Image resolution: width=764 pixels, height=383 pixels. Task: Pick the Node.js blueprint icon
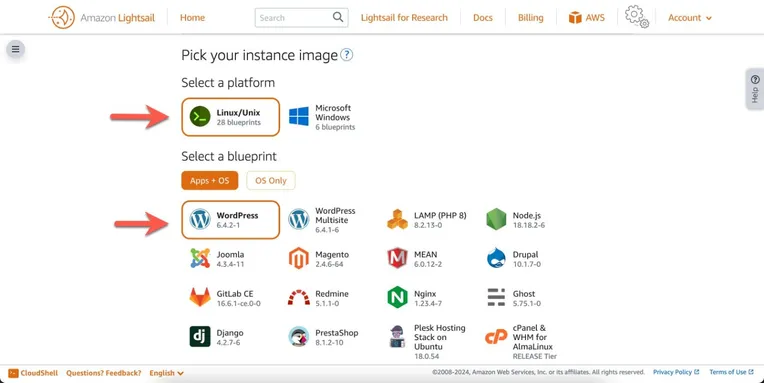click(496, 219)
